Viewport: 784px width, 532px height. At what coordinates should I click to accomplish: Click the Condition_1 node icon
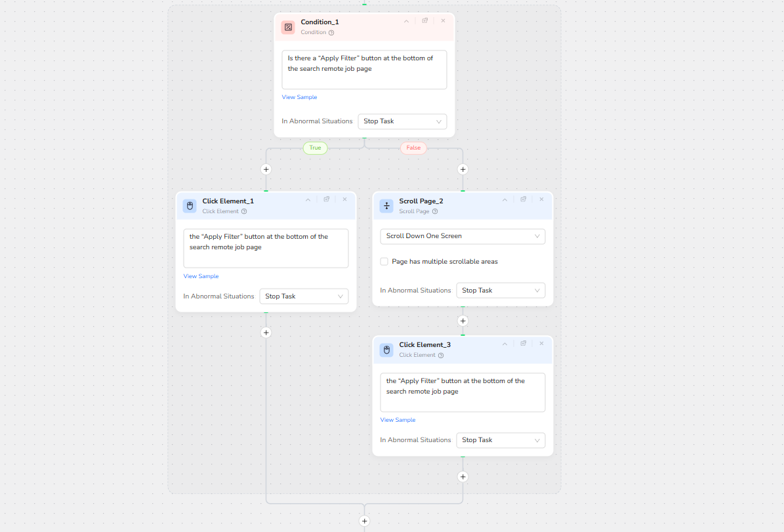(288, 27)
